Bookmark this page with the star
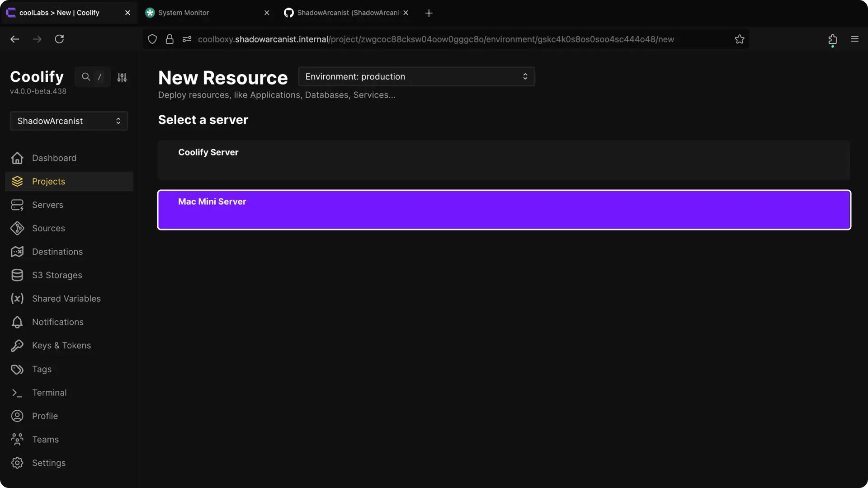 point(740,39)
